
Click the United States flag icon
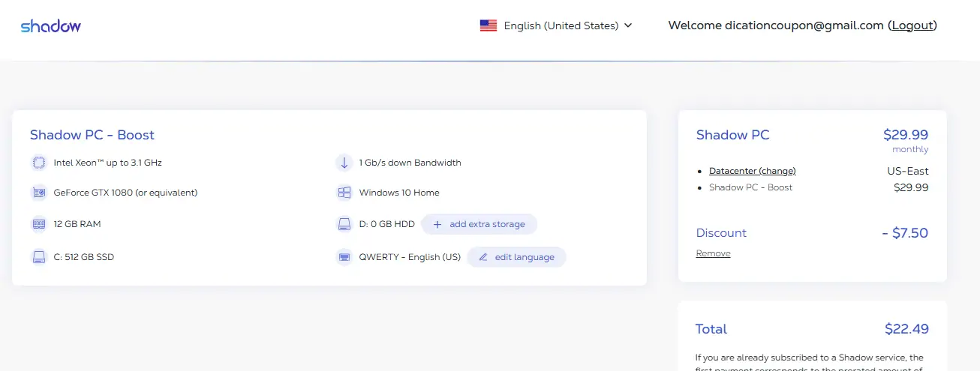488,25
